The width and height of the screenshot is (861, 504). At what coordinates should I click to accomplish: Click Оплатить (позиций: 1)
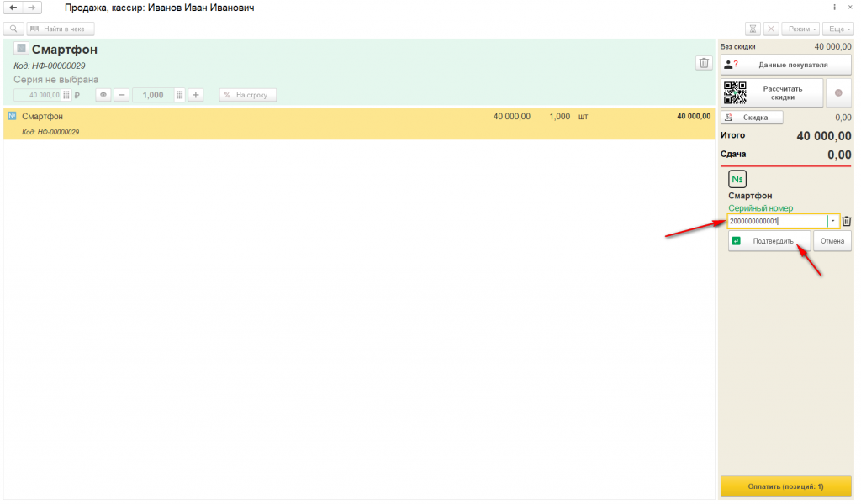(x=786, y=486)
